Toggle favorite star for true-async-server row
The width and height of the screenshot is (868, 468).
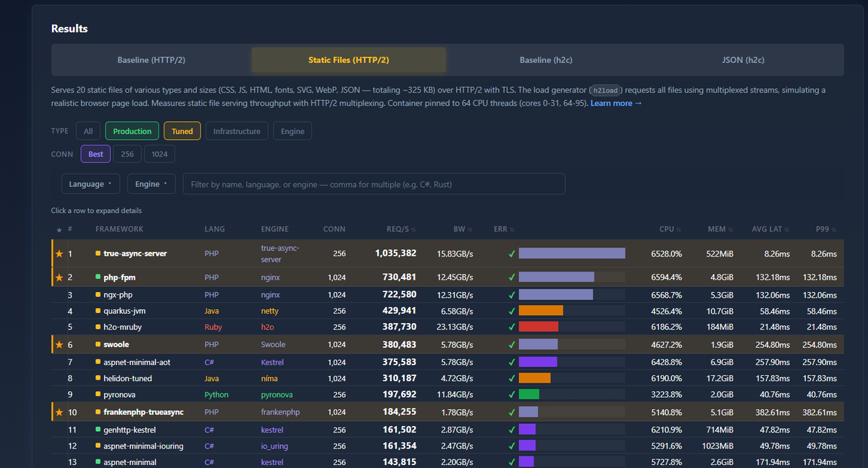(x=59, y=254)
